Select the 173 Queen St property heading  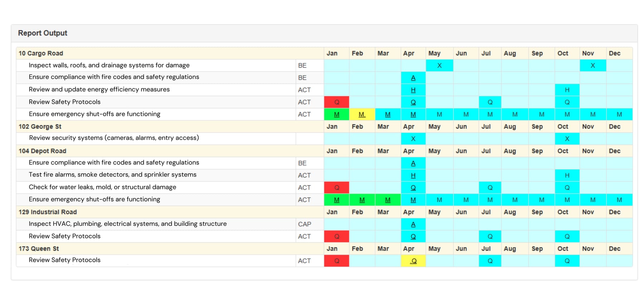tap(39, 249)
